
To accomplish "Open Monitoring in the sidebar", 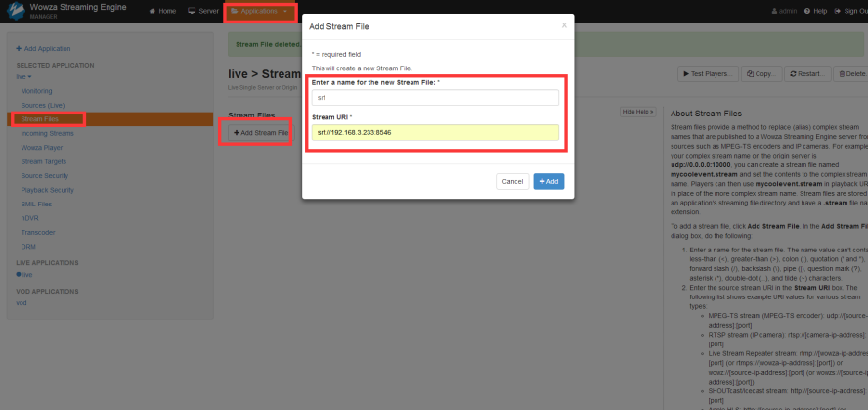I will (x=36, y=91).
